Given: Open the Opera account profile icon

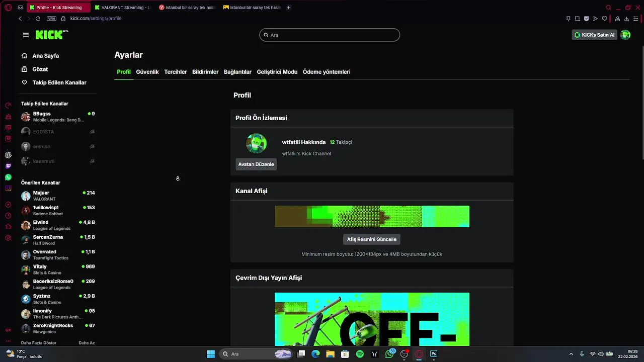Looking at the screenshot, I should (617, 19).
